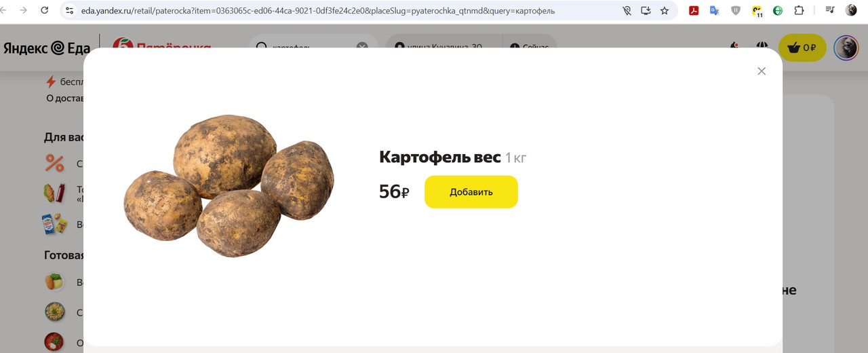Viewport: 868px width, 353px height.
Task: Open the site information icon
Action: click(69, 11)
